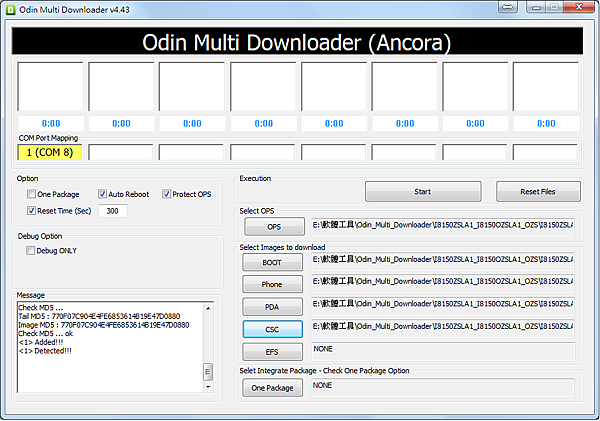Uncheck Reset Time (Sec) option
This screenshot has height=421, width=600.
point(31,210)
